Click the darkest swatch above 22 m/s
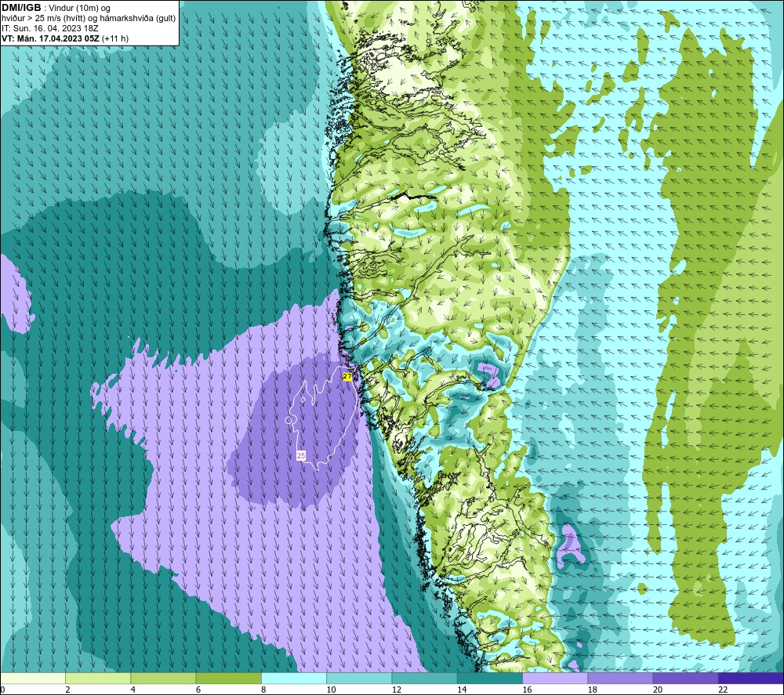The width and height of the screenshot is (784, 695). tap(750, 678)
